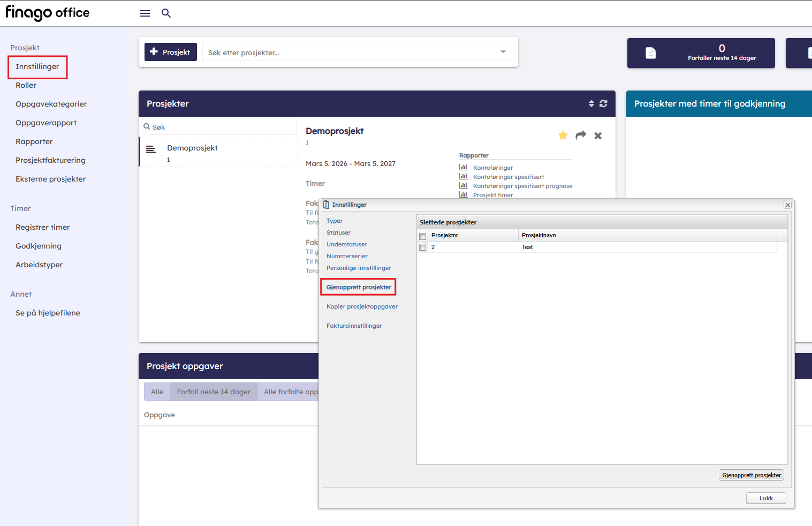Select the Forfall neste 14 dager tab
This screenshot has height=526, width=812.
coord(214,392)
